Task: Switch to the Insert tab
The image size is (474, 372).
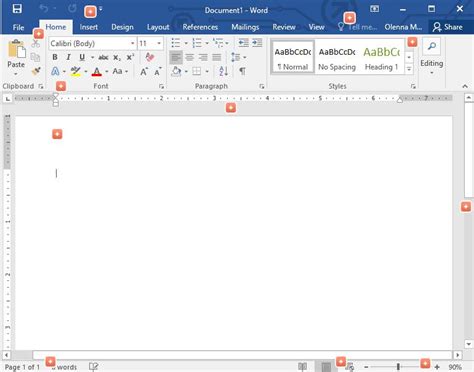Action: 89,27
